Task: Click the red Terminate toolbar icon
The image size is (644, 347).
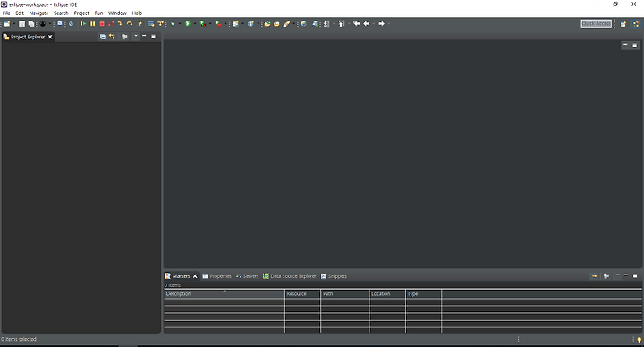Action: pos(102,24)
